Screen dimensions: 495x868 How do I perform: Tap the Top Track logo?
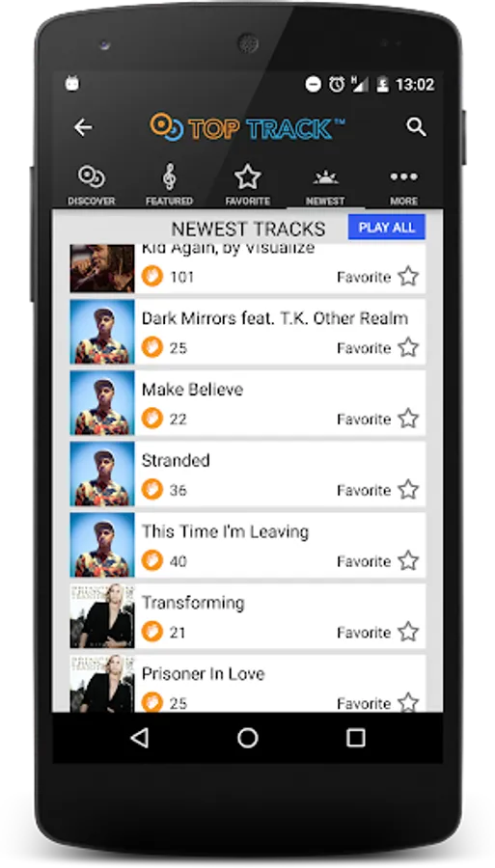click(247, 127)
